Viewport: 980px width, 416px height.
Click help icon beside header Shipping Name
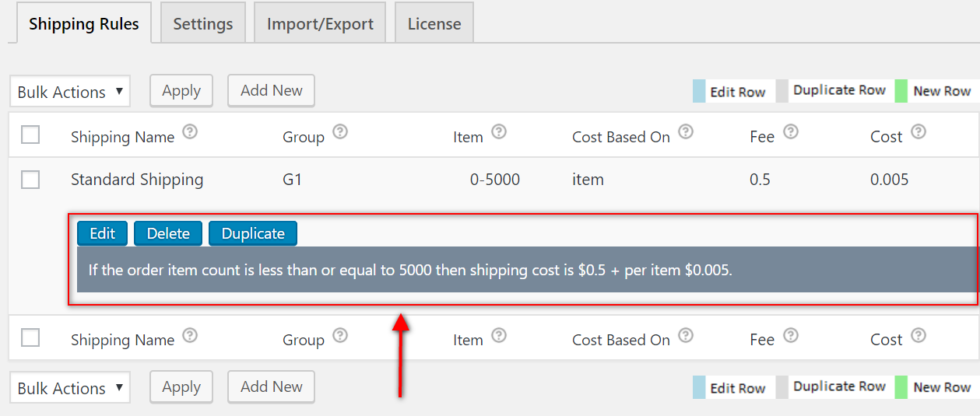click(x=190, y=132)
